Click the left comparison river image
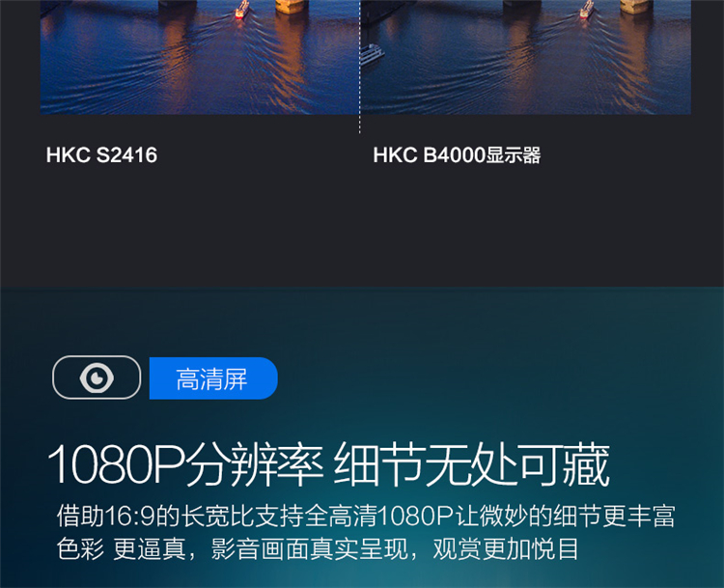The height and width of the screenshot is (588, 724). coord(200,57)
